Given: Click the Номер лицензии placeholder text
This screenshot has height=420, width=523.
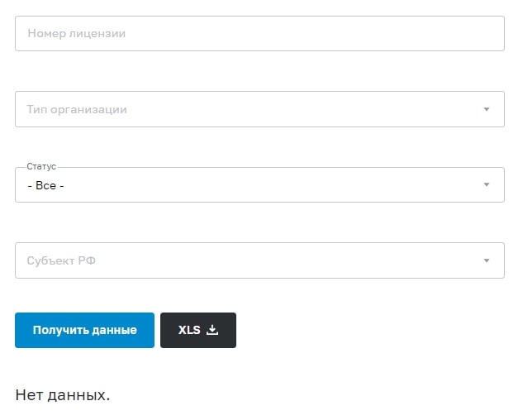Looking at the screenshot, I should (76, 33).
